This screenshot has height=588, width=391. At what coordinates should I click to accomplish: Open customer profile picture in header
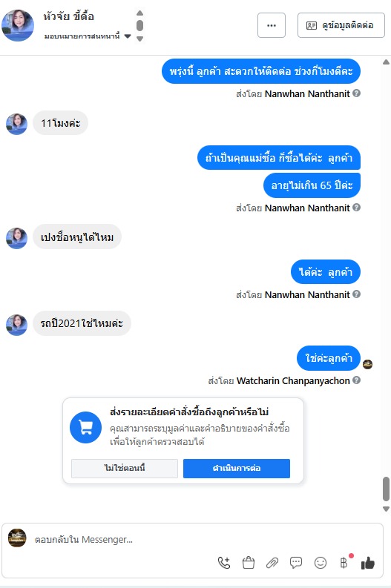tap(18, 25)
